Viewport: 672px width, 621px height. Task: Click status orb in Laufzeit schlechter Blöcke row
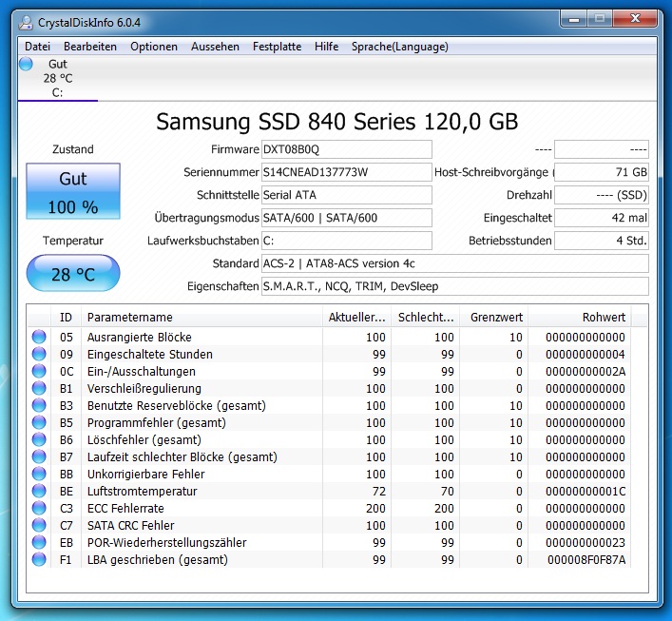click(39, 456)
